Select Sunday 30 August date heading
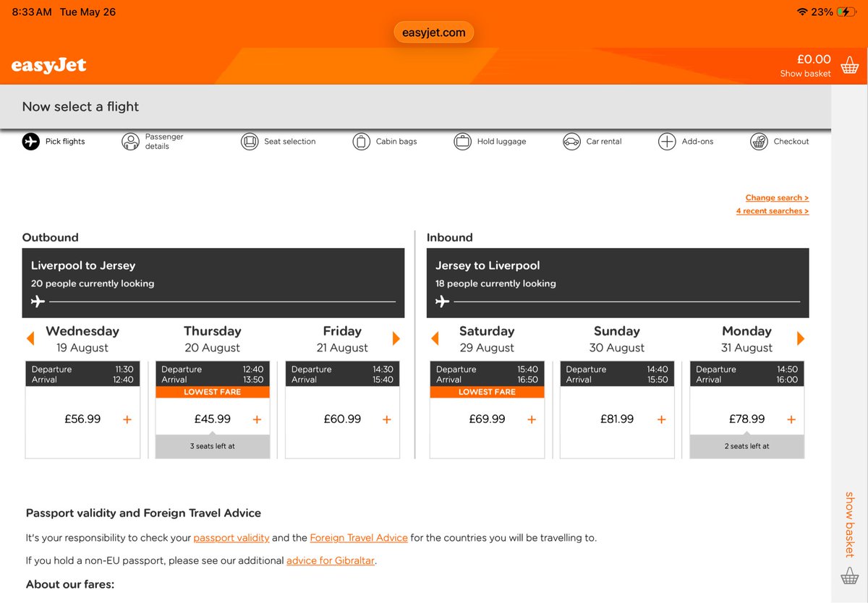Screen dimensions: 868x603 pyautogui.click(x=616, y=339)
